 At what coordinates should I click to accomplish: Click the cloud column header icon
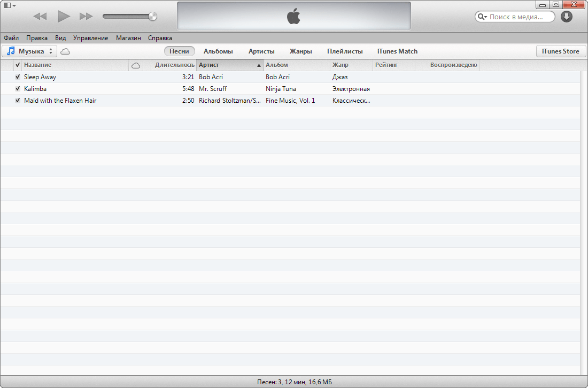136,65
